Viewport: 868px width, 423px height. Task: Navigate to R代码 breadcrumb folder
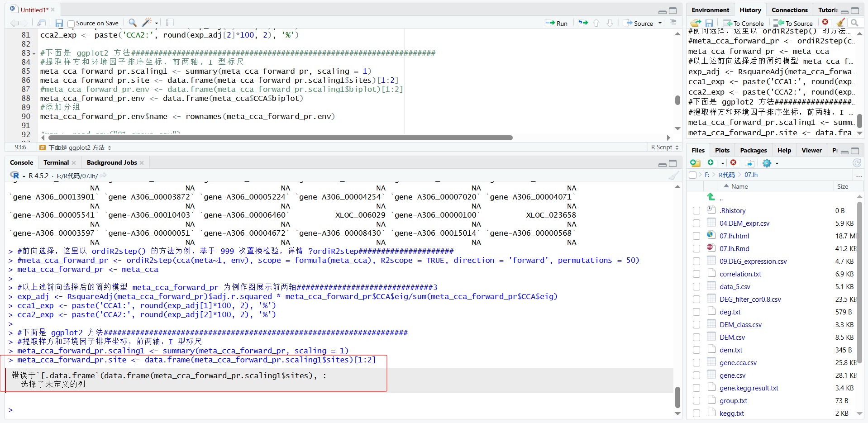pos(726,175)
